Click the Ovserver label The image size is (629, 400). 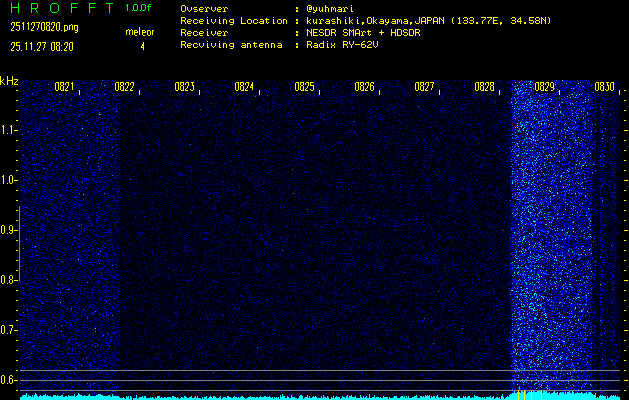204,9
